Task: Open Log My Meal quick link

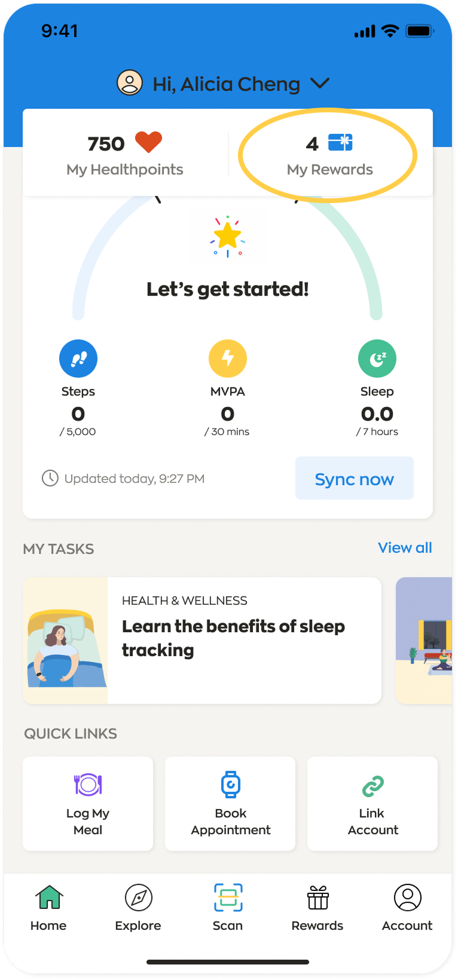Action: (87, 803)
